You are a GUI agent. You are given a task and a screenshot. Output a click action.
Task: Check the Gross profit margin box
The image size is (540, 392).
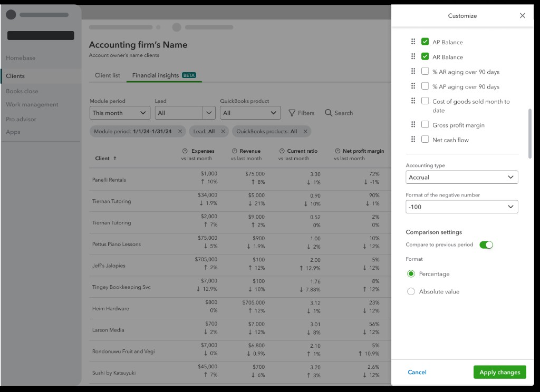(425, 124)
